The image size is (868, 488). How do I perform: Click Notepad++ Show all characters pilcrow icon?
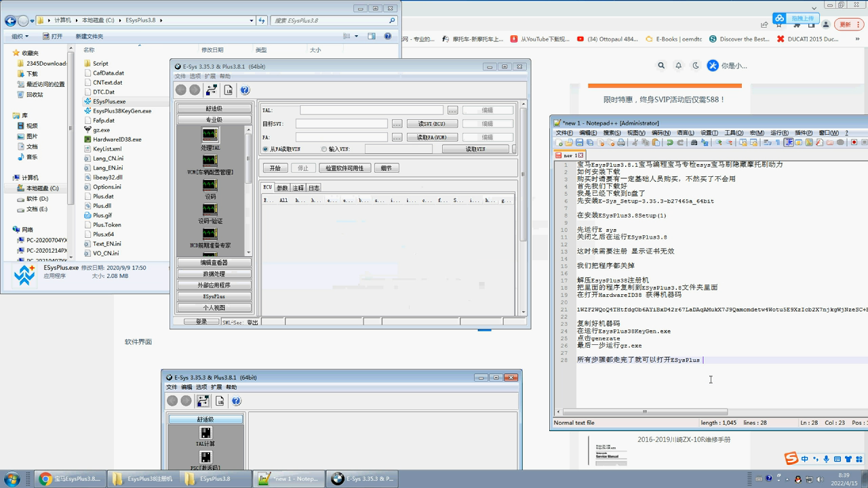(x=778, y=142)
